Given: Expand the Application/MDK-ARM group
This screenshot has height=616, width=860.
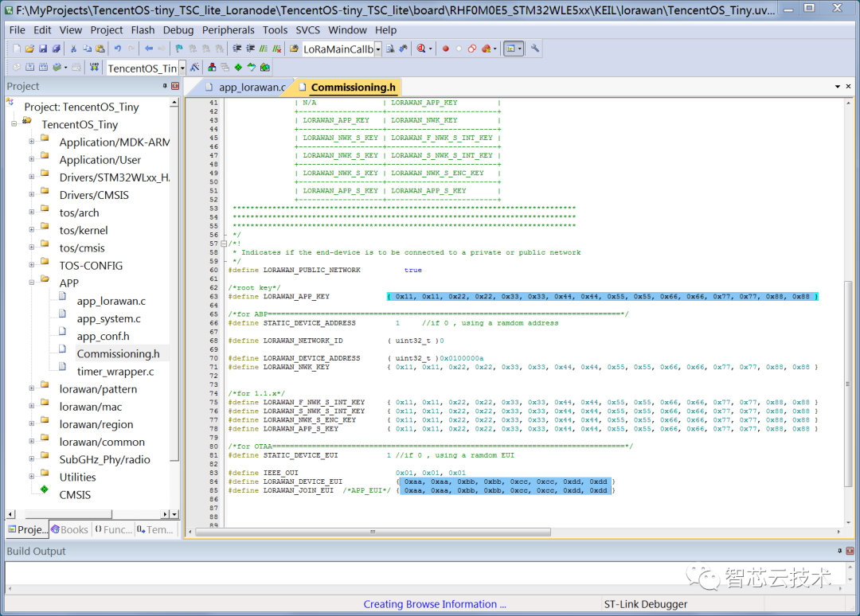Looking at the screenshot, I should [x=32, y=142].
